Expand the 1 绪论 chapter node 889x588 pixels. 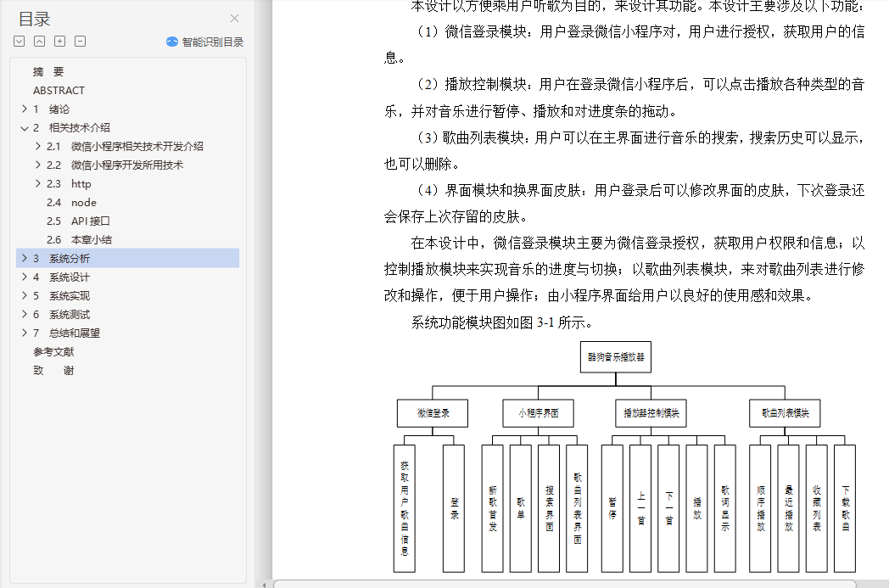[x=24, y=109]
